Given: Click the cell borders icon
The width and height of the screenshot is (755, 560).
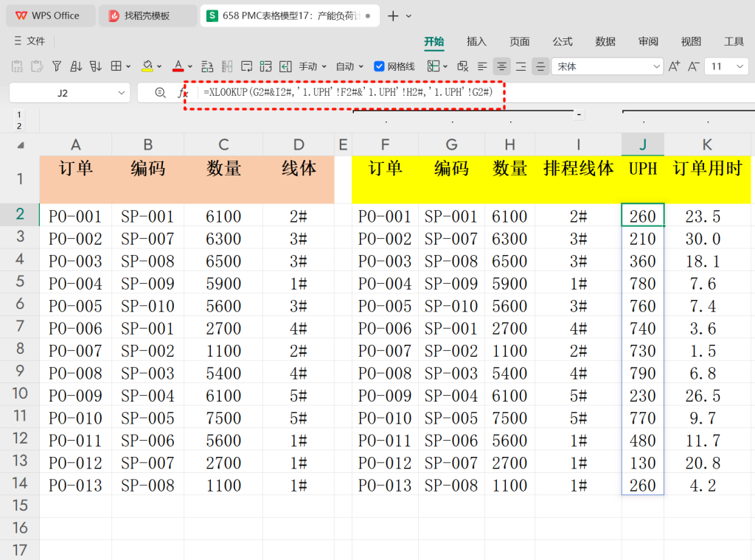Looking at the screenshot, I should [116, 66].
